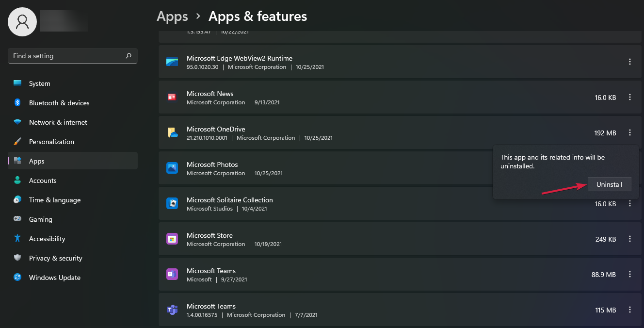
Task: Open options menu for Edge WebView2 Runtime
Action: (x=630, y=62)
